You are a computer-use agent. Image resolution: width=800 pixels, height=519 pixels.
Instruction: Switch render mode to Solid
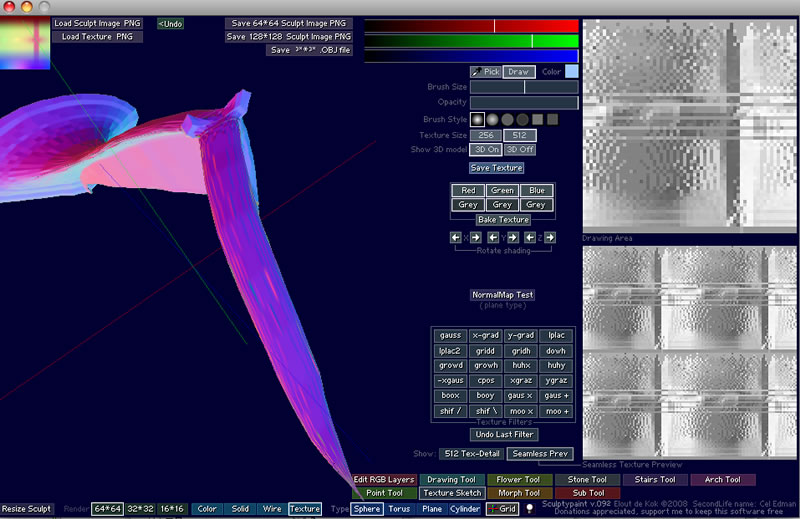[x=240, y=509]
